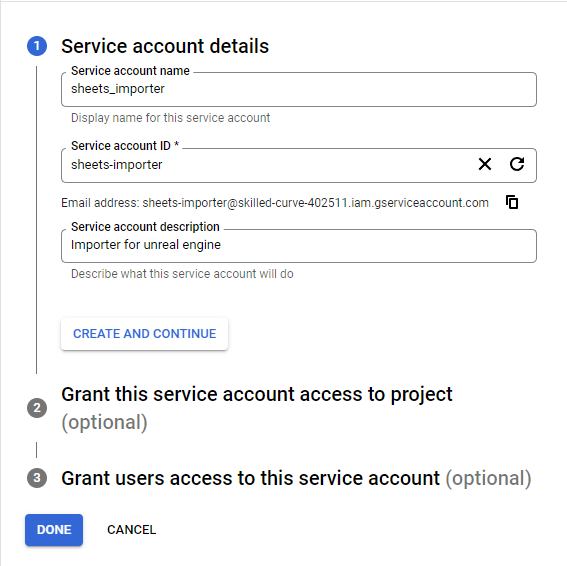Select the step 1 number badge
Image resolution: width=567 pixels, height=566 pixels.
click(x=37, y=46)
